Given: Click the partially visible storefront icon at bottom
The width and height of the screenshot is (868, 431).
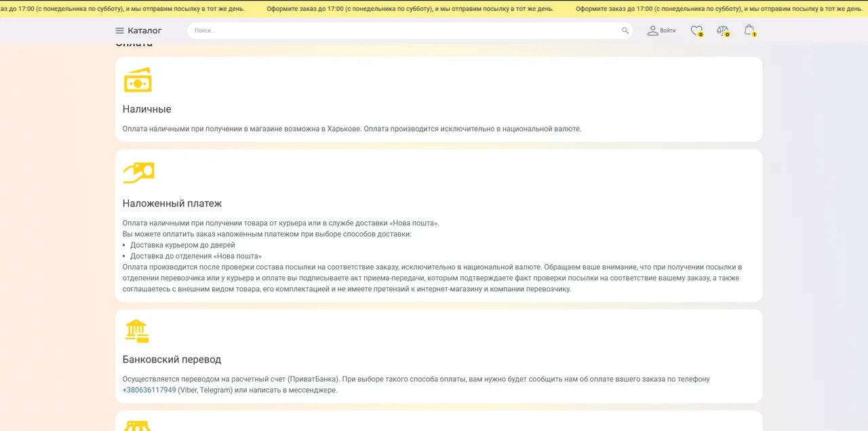Looking at the screenshot, I should [136, 426].
